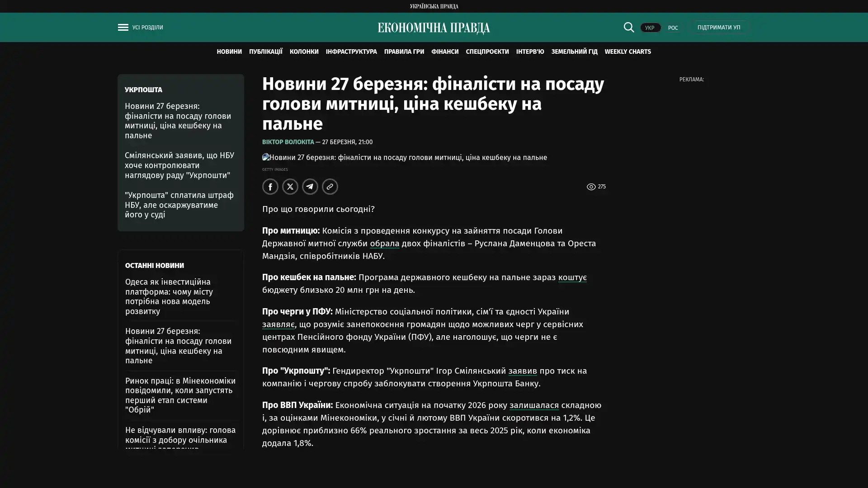
Task: Click the search magnifier icon
Action: tap(628, 28)
